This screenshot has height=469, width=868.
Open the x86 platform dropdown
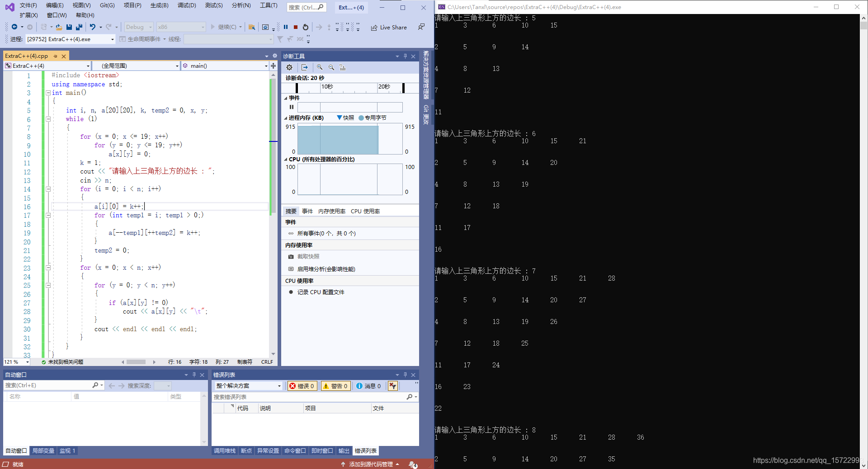[x=181, y=27]
